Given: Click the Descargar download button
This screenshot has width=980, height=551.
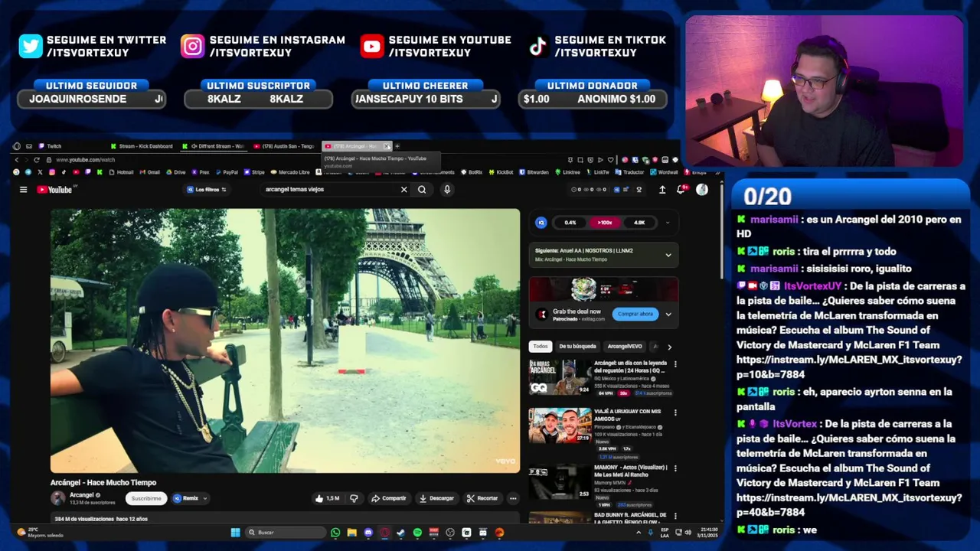Looking at the screenshot, I should [x=436, y=498].
